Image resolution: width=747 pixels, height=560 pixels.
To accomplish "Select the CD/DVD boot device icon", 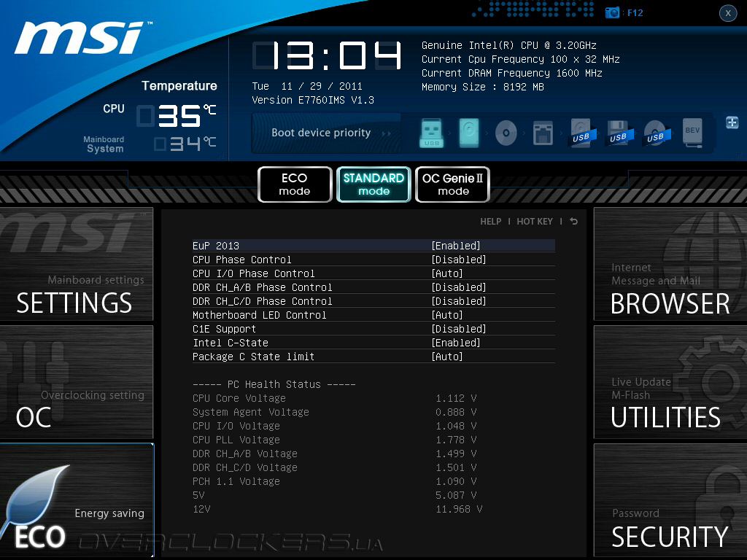I will 506,133.
